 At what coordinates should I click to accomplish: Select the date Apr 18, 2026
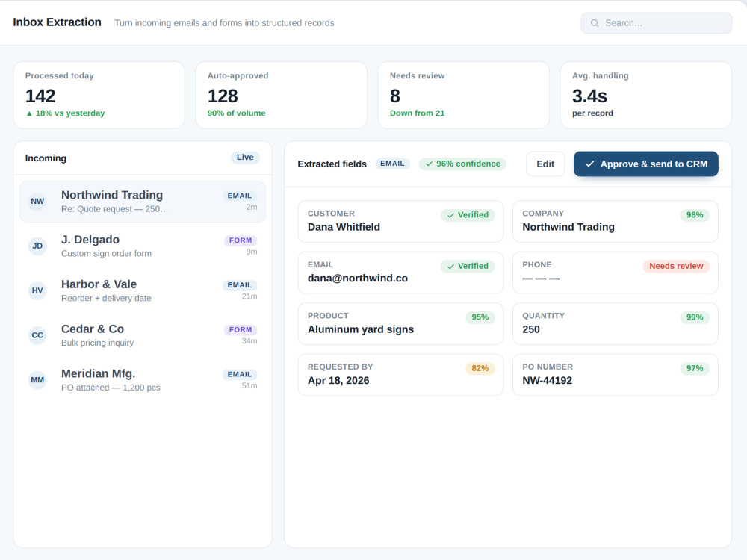click(338, 381)
